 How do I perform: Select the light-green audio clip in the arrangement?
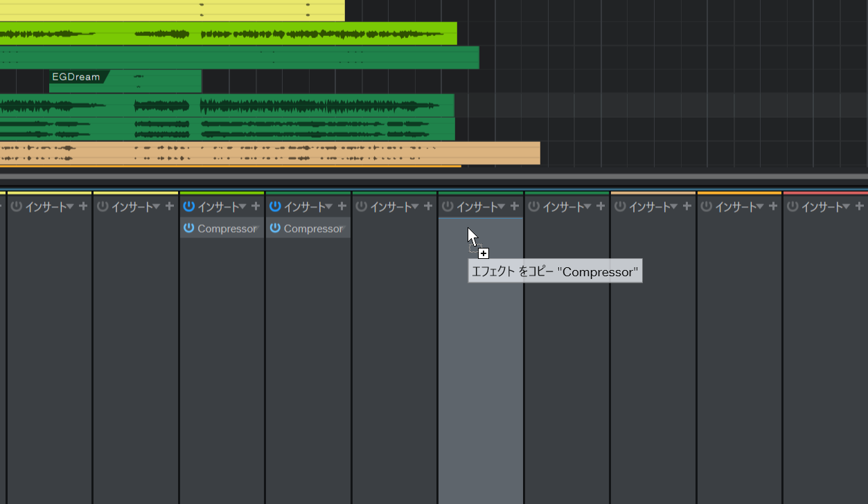tap(229, 33)
